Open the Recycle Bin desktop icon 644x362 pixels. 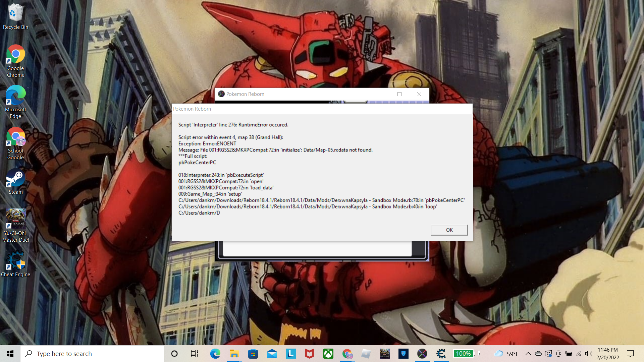(x=15, y=17)
